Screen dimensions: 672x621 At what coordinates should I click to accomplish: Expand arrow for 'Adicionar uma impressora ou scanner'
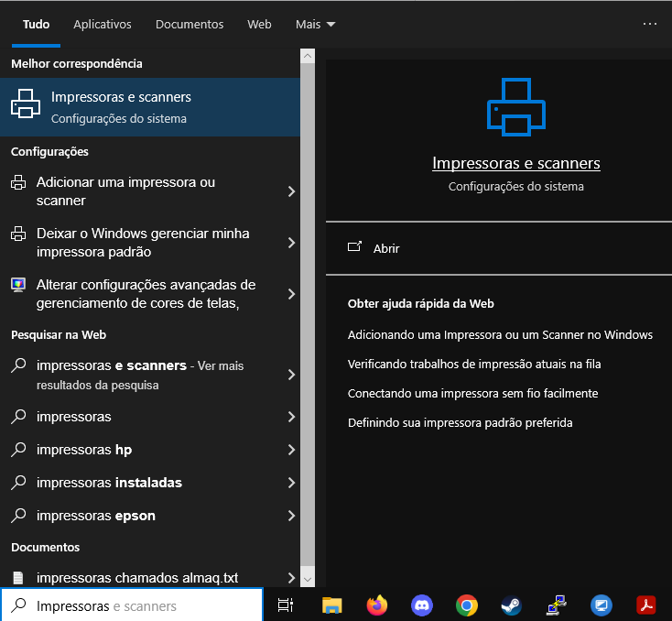click(x=291, y=191)
